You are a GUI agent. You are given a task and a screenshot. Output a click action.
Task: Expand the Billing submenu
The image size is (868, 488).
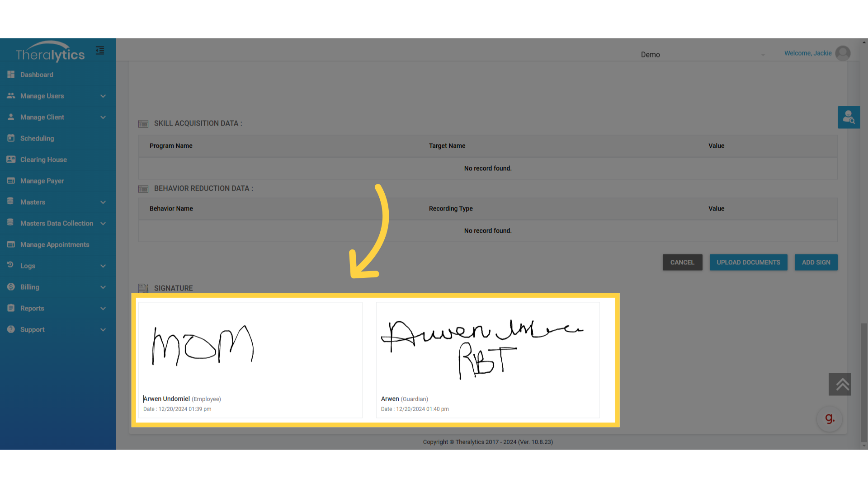coord(103,287)
